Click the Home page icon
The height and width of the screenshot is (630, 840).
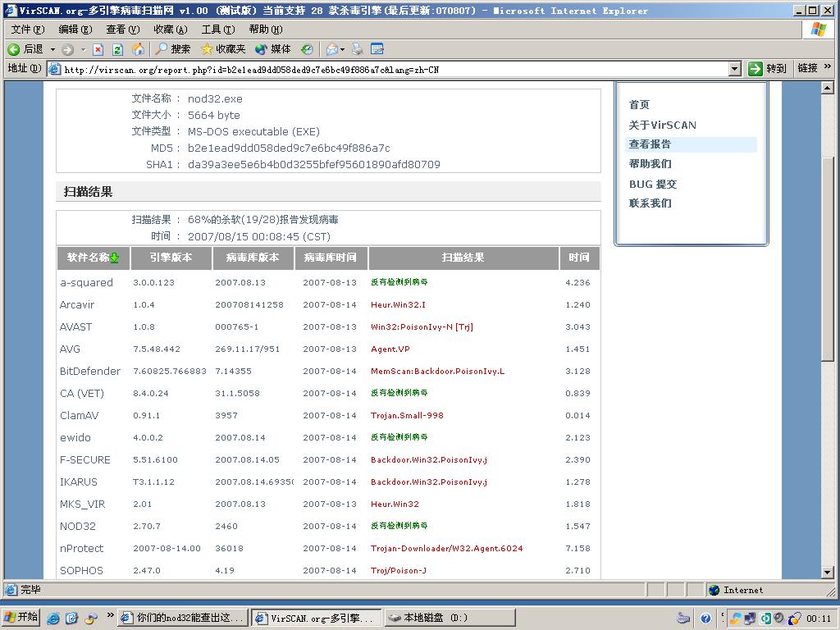138,49
